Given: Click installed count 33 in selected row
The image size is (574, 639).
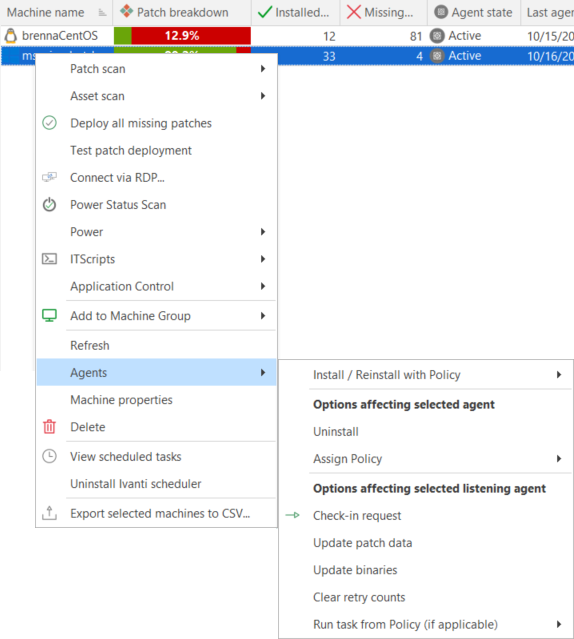Looking at the screenshot, I should tap(329, 56).
